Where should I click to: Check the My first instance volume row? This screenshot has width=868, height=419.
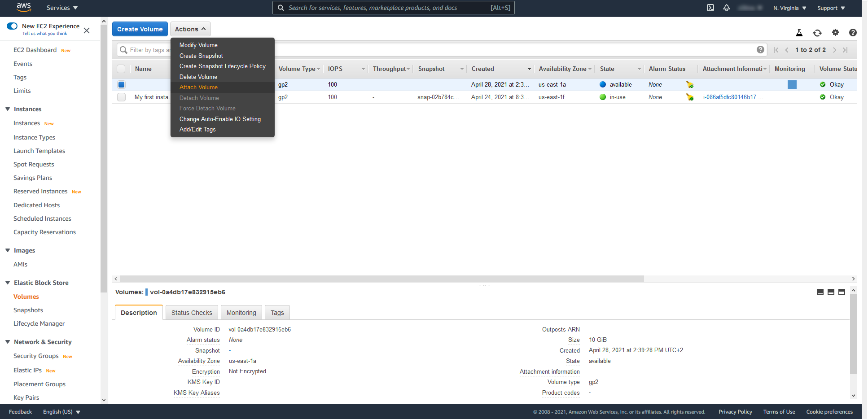tap(121, 97)
